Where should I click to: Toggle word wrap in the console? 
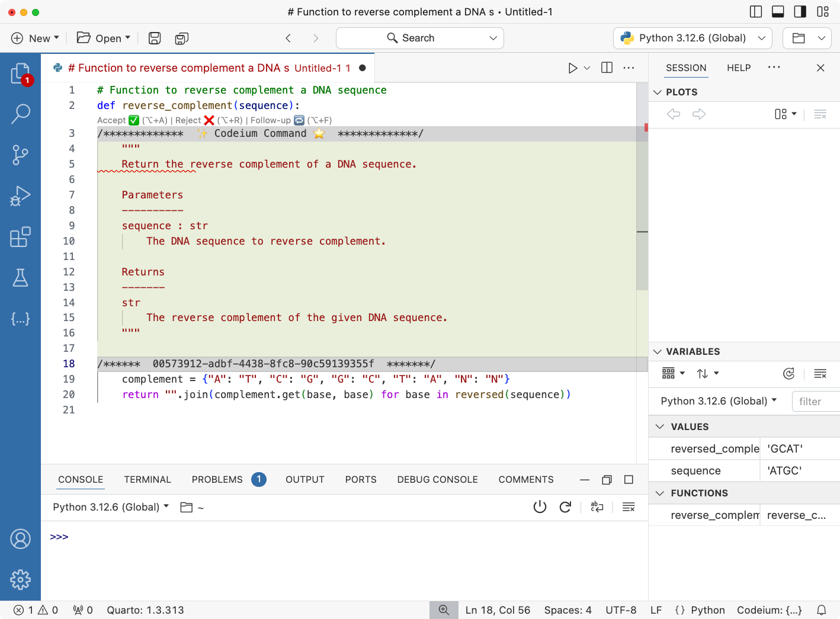(597, 507)
